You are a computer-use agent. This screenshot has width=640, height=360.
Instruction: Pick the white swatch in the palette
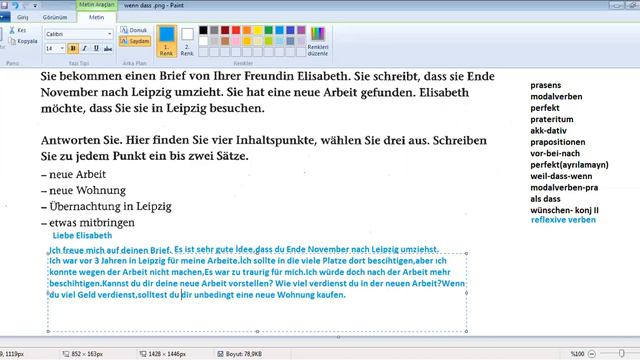point(203,41)
